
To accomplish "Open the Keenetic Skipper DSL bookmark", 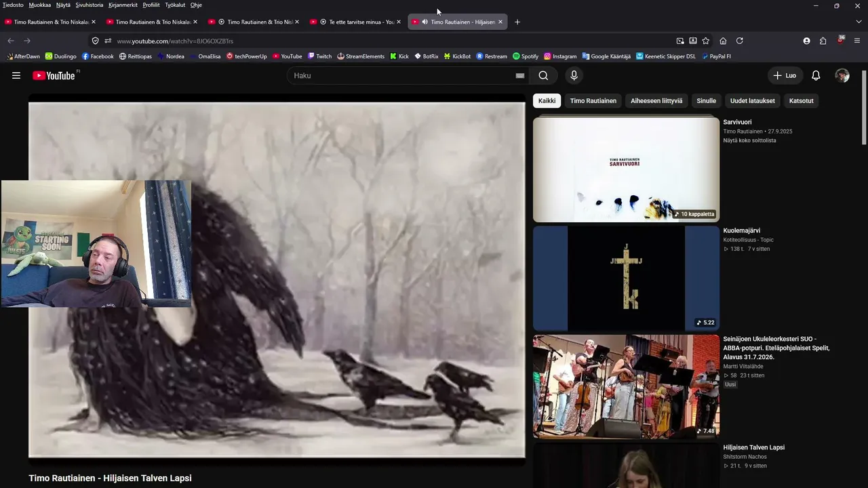I will pos(666,56).
